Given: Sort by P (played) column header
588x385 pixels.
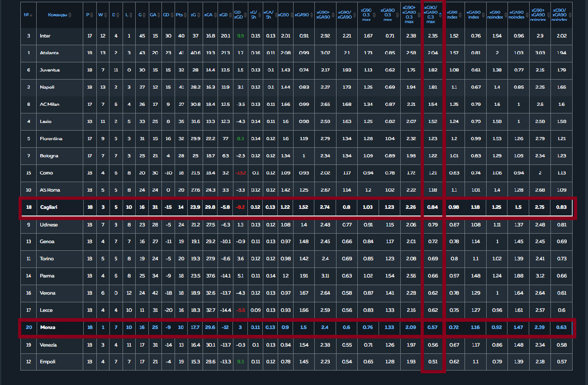Looking at the screenshot, I should click(89, 15).
